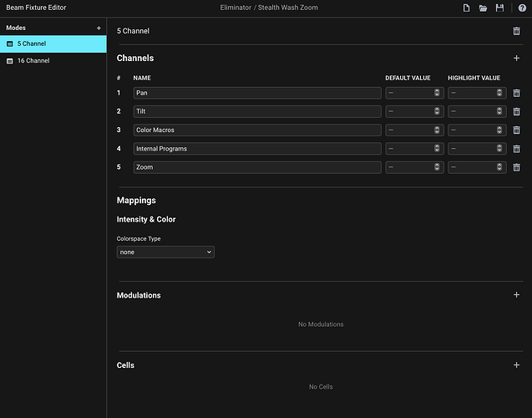Adjust Color Macros highlight value stepper

[x=500, y=130]
